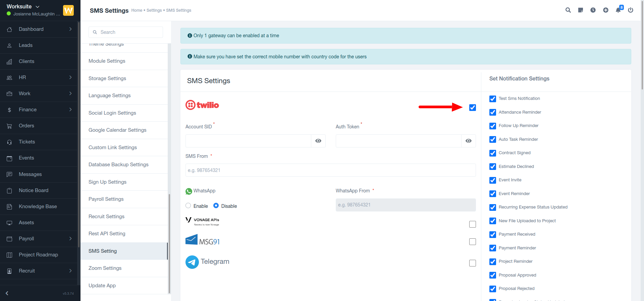Select the WhatsApp Enable radio button
The image size is (644, 301).
[x=188, y=205]
